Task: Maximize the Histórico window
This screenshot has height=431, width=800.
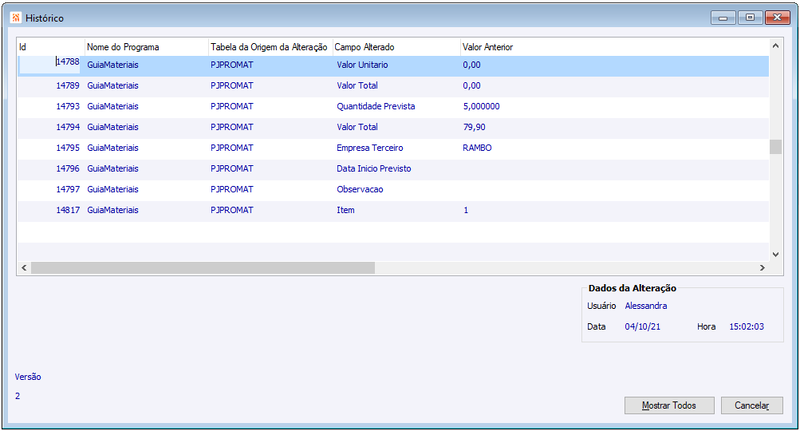Action: pyautogui.click(x=750, y=18)
